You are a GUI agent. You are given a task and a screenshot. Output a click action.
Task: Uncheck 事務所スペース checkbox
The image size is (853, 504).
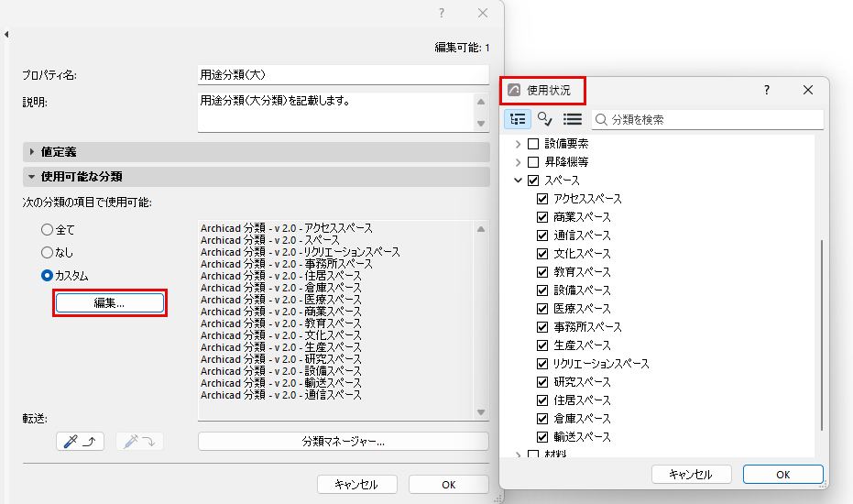coord(541,327)
